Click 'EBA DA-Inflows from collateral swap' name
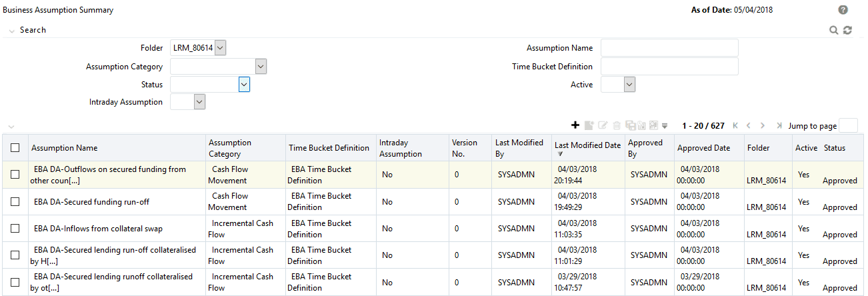Image resolution: width=868 pixels, height=296 pixels. pos(98,229)
